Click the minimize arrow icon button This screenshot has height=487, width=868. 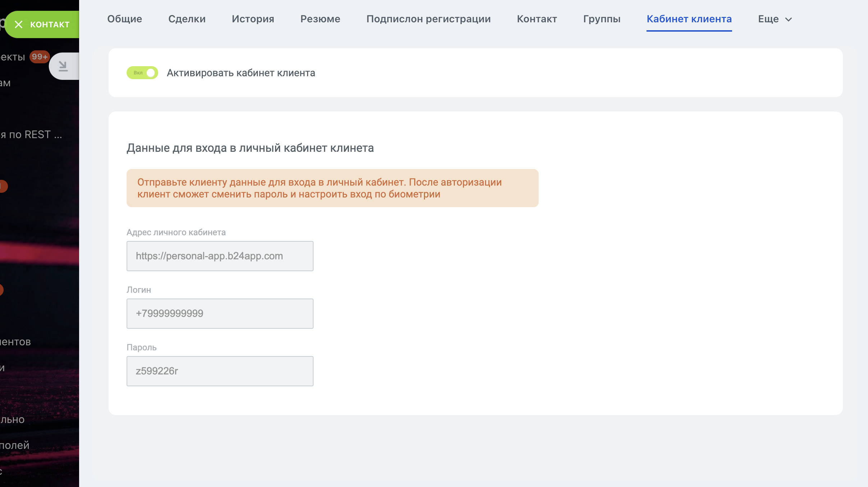point(63,66)
